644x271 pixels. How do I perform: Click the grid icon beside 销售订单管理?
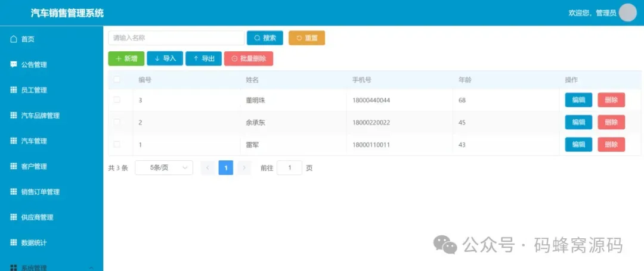point(14,192)
